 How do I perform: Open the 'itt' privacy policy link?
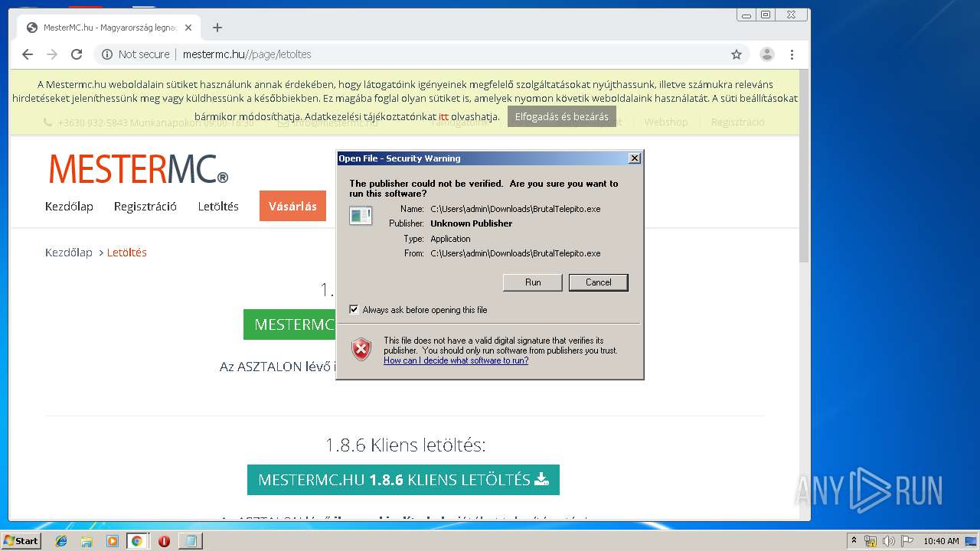click(443, 116)
